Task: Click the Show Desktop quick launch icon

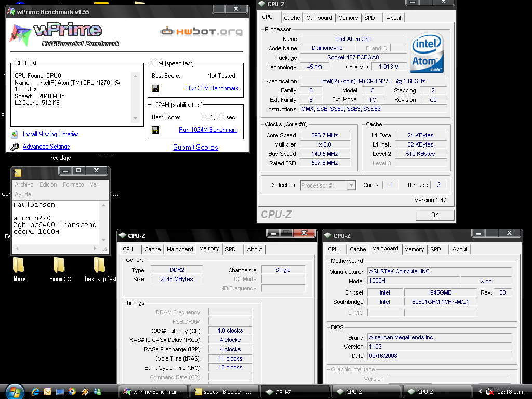Action: pos(60,392)
